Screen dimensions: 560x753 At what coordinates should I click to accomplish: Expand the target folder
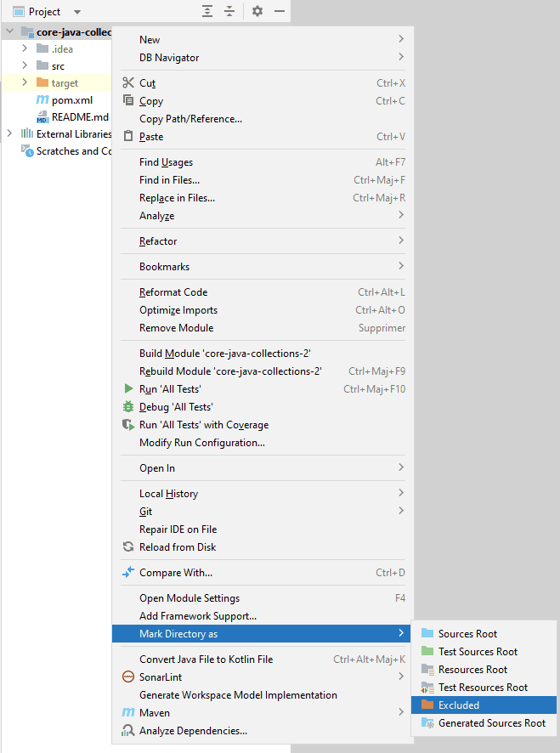pos(25,82)
